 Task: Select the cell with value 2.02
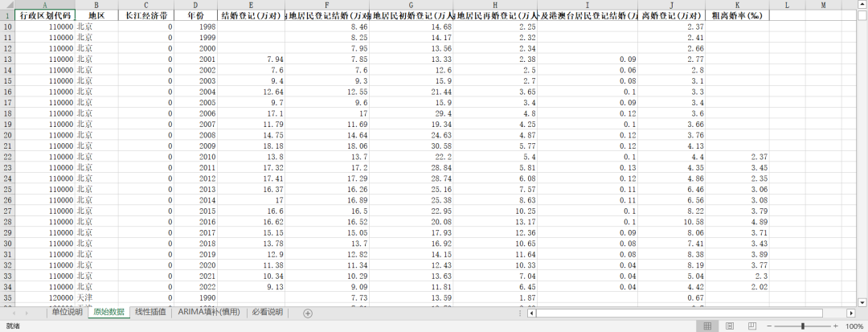coord(737,287)
